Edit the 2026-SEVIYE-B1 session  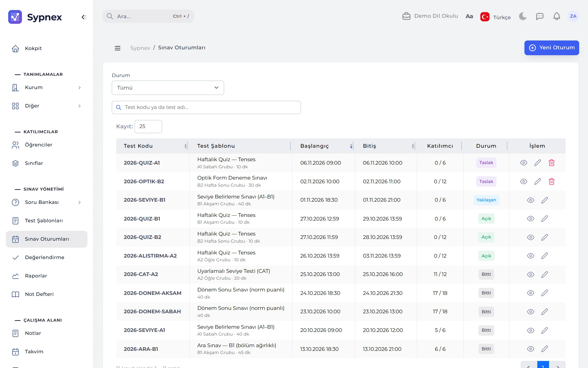[544, 200]
